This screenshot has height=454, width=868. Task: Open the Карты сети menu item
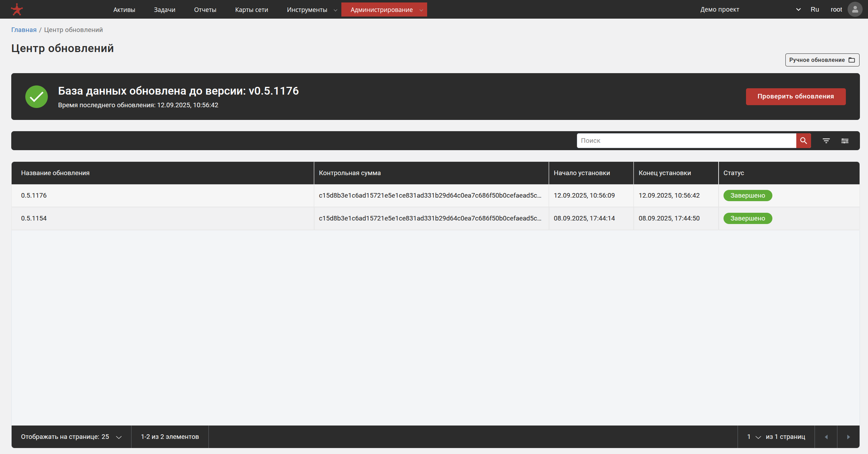pyautogui.click(x=251, y=9)
